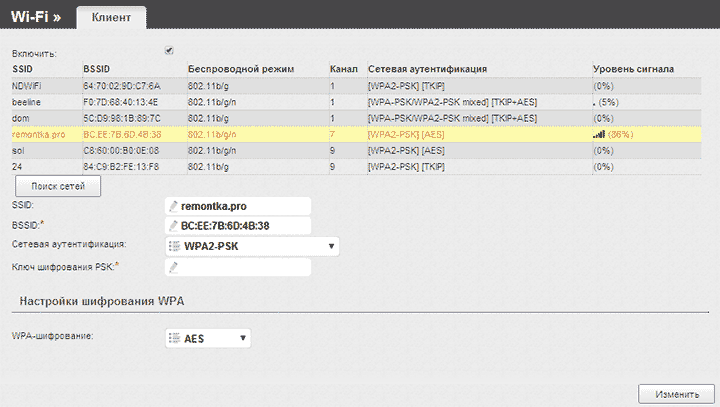Click the signal strength bars for remontka.pro
720x407 pixels.
point(599,133)
